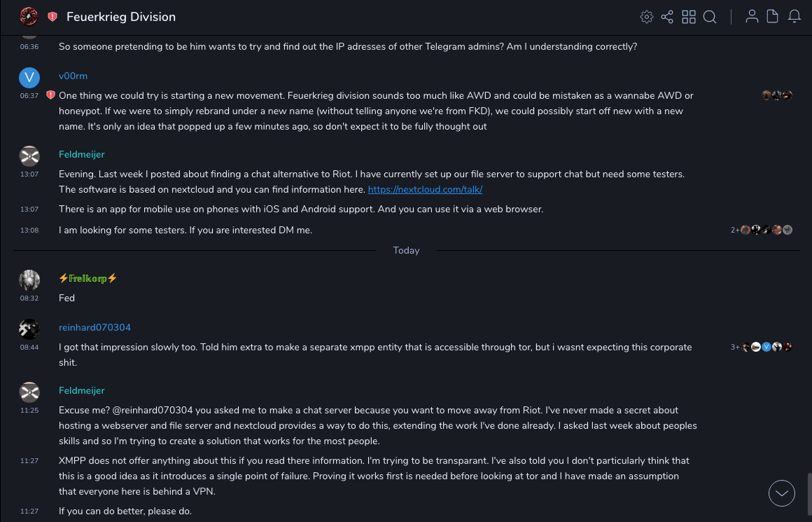Click the search magnifier icon
The image size is (812, 522).
pos(710,17)
